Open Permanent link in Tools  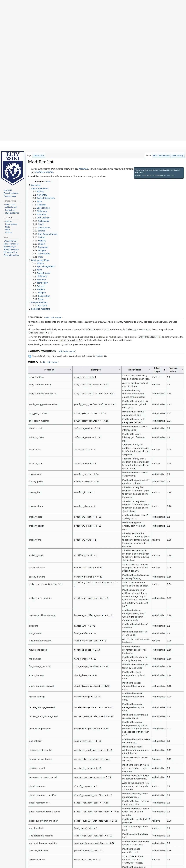click(10, 252)
